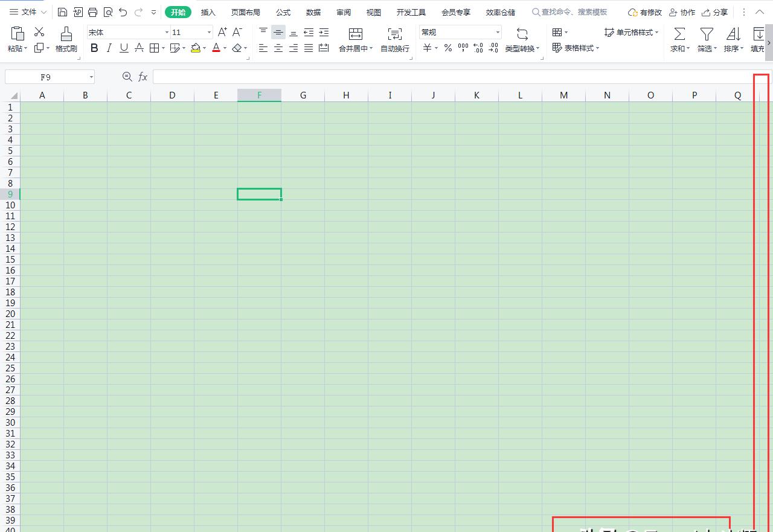Click the Format Painter (格式刷) brush
Viewport: 773px width, 532px height.
click(66, 34)
